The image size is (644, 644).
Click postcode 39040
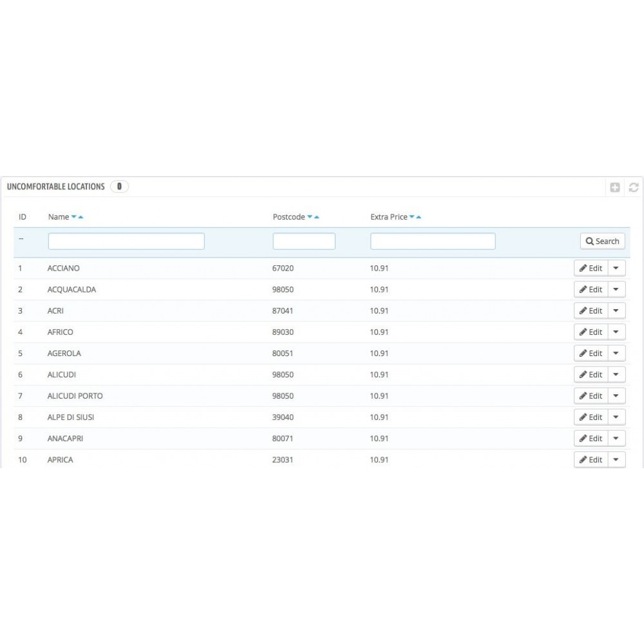click(x=283, y=418)
